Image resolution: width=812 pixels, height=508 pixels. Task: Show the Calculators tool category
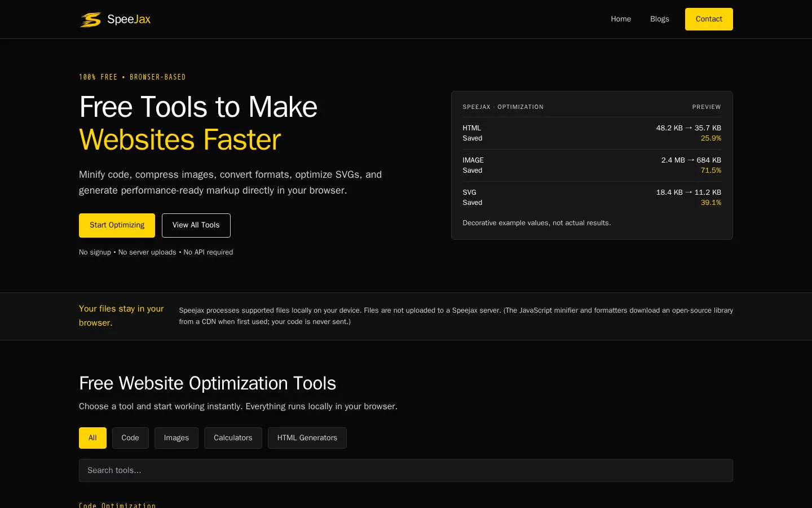point(233,438)
